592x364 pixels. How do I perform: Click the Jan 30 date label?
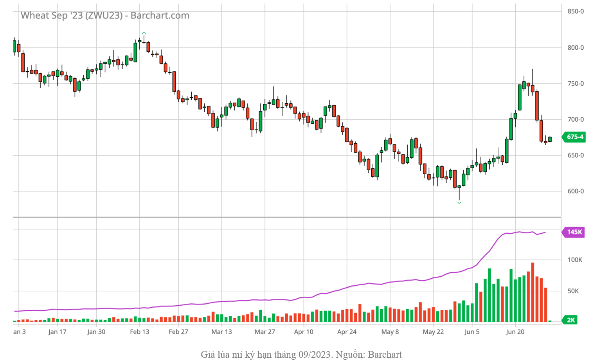point(96,332)
